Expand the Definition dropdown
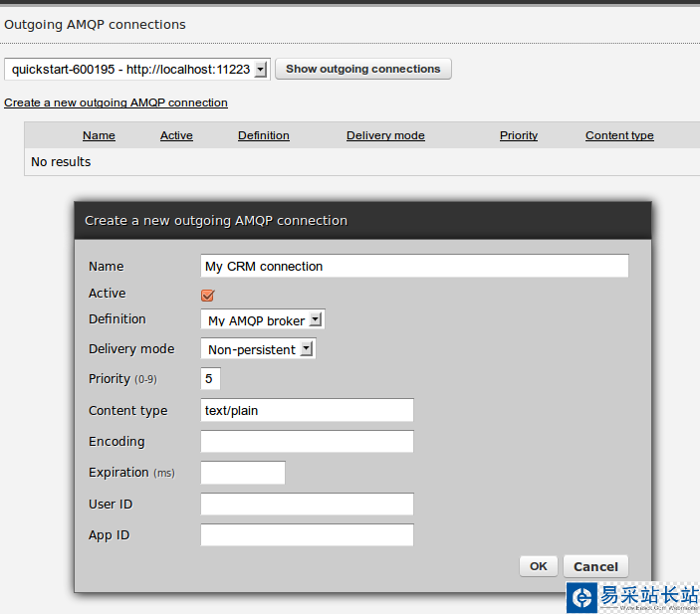 pyautogui.click(x=263, y=320)
